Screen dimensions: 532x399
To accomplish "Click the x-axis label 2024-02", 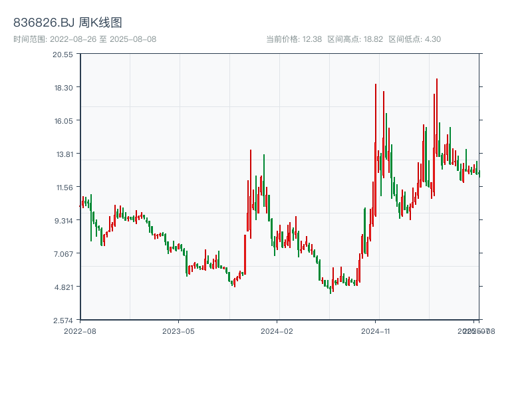I will tap(277, 331).
